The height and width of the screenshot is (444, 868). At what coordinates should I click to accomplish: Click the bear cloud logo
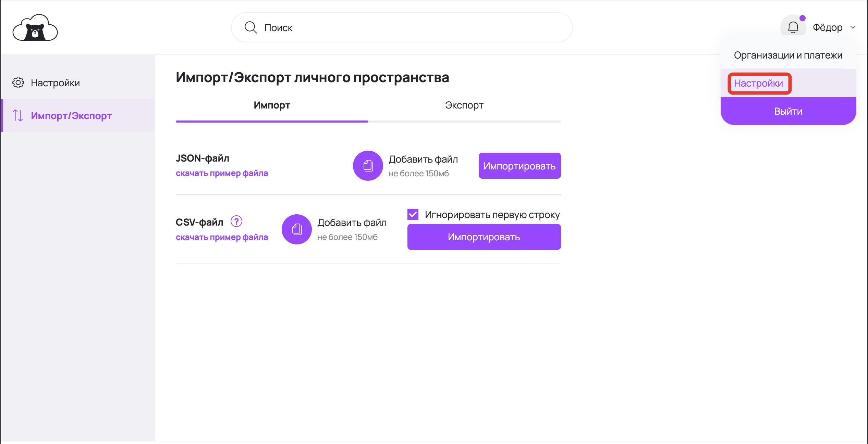coord(35,27)
